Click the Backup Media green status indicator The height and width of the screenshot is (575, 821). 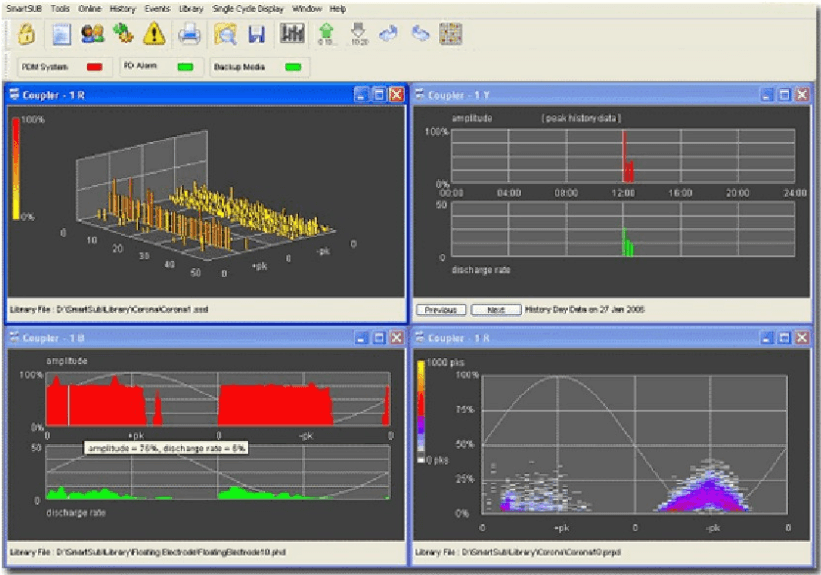click(x=293, y=67)
